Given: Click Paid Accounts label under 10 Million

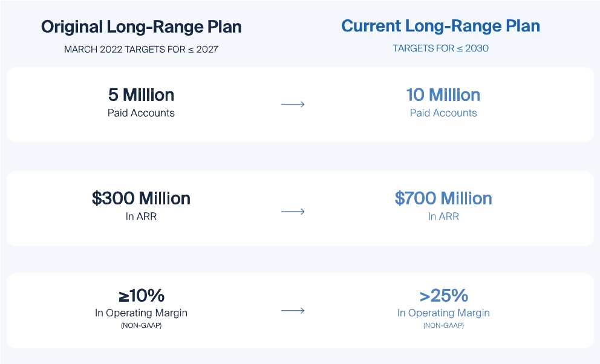Looking at the screenshot, I should (443, 113).
